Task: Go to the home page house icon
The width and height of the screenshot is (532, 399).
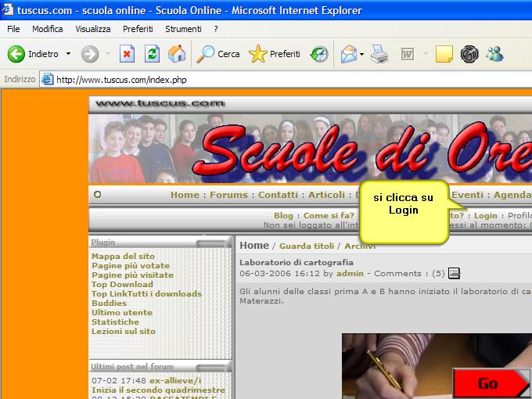Action: (177, 54)
